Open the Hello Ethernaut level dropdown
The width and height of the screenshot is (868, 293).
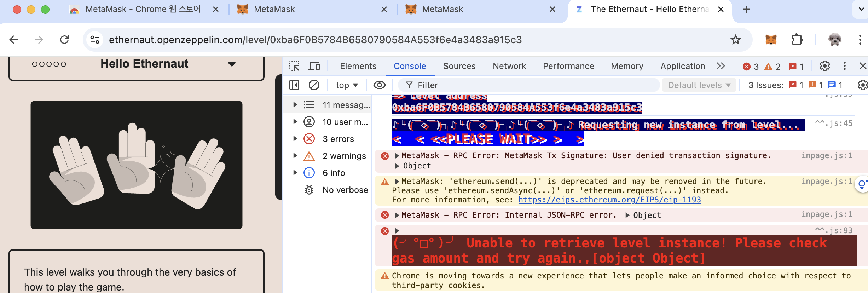[232, 64]
